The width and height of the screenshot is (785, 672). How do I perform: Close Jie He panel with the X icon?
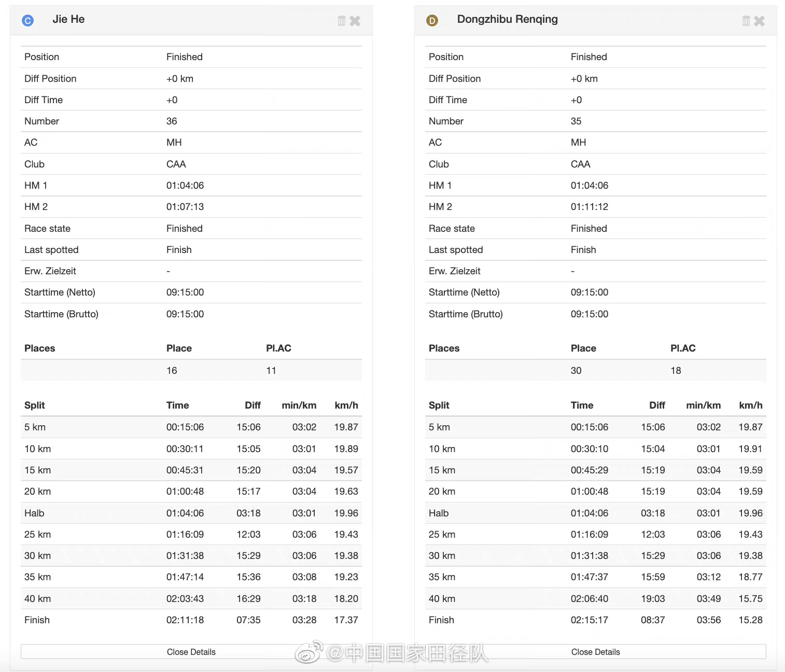pyautogui.click(x=355, y=21)
